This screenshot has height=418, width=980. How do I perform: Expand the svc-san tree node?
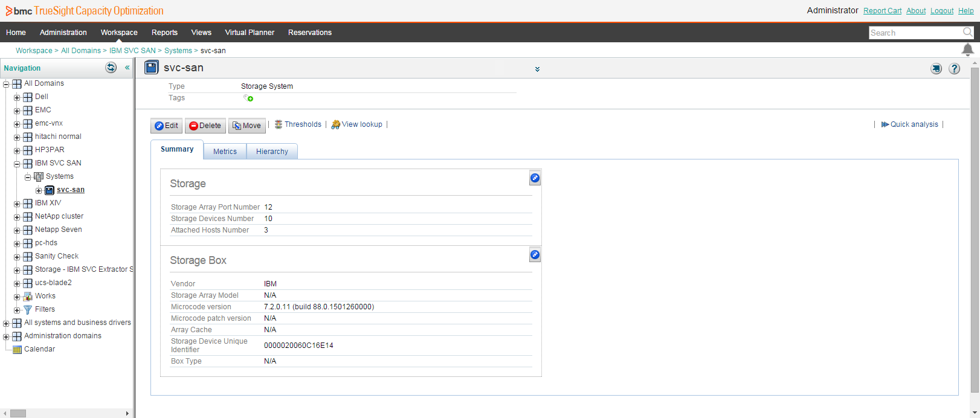[39, 190]
